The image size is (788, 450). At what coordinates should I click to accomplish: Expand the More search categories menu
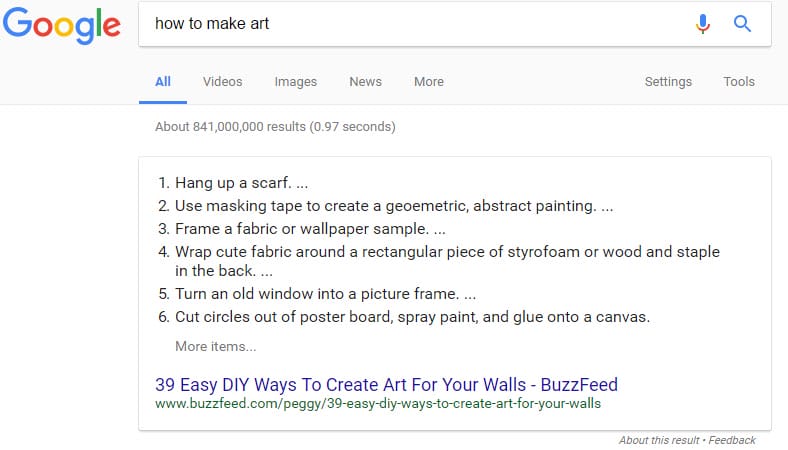click(x=428, y=82)
